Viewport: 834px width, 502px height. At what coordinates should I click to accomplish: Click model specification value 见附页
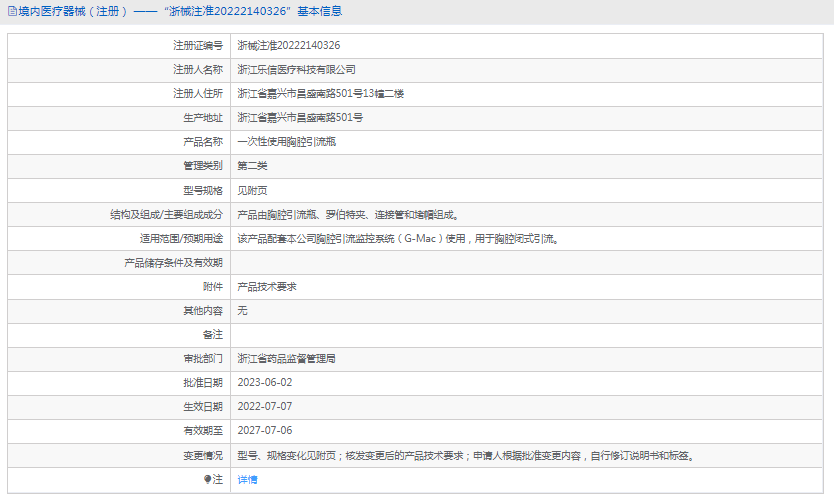(x=252, y=190)
